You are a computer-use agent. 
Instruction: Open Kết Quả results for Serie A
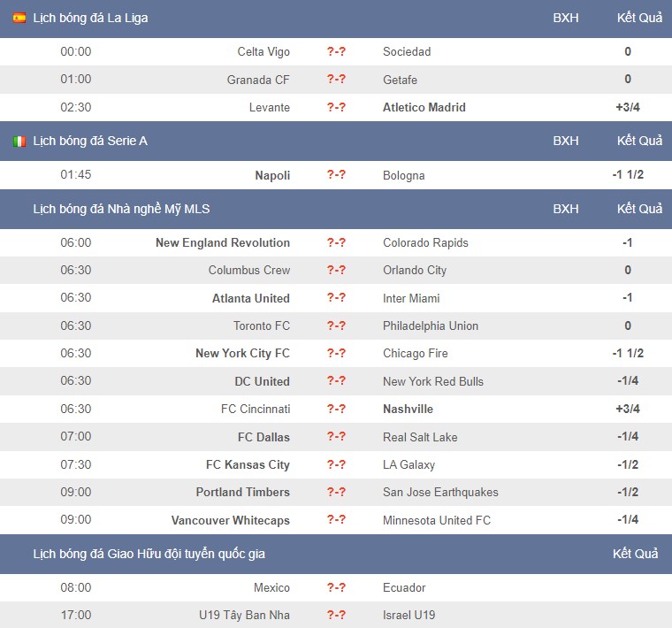point(639,141)
